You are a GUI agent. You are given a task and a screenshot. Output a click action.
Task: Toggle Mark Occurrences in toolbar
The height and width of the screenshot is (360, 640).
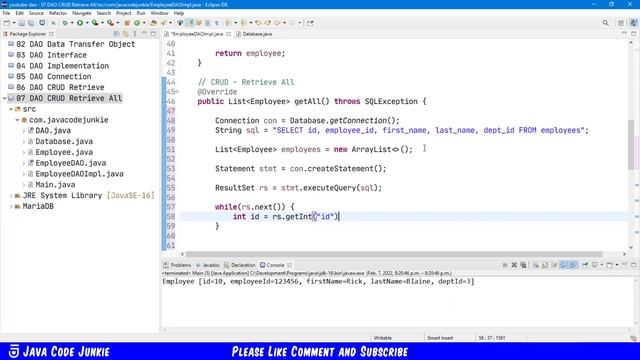pyautogui.click(x=190, y=23)
